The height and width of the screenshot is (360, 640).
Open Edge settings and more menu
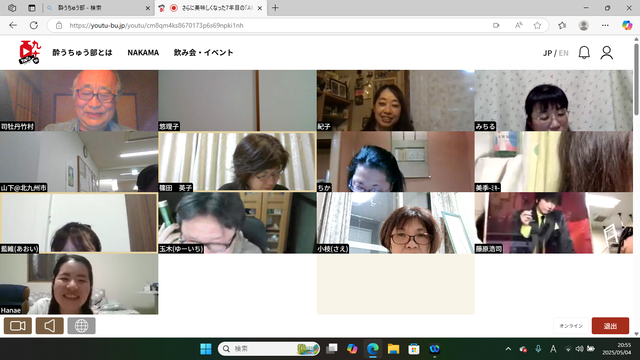point(605,25)
